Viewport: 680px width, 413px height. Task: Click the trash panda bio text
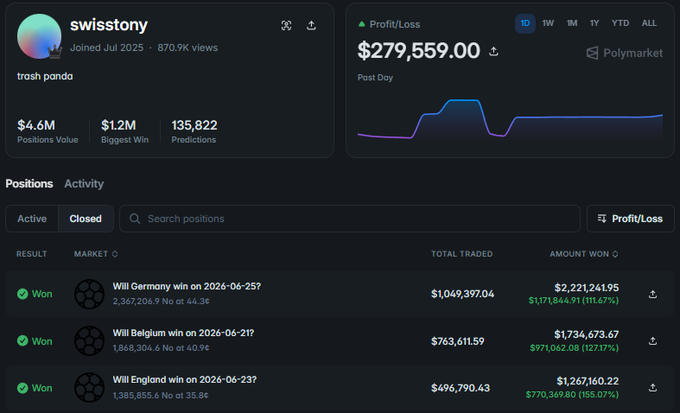click(45, 76)
